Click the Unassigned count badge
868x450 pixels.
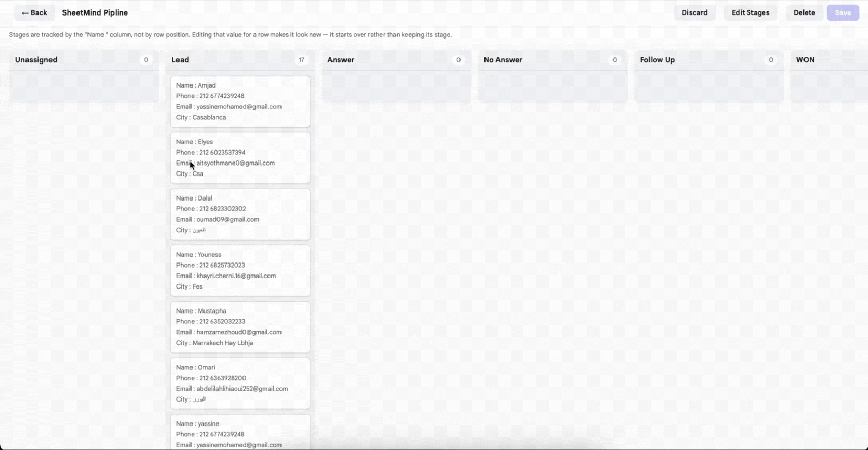146,60
